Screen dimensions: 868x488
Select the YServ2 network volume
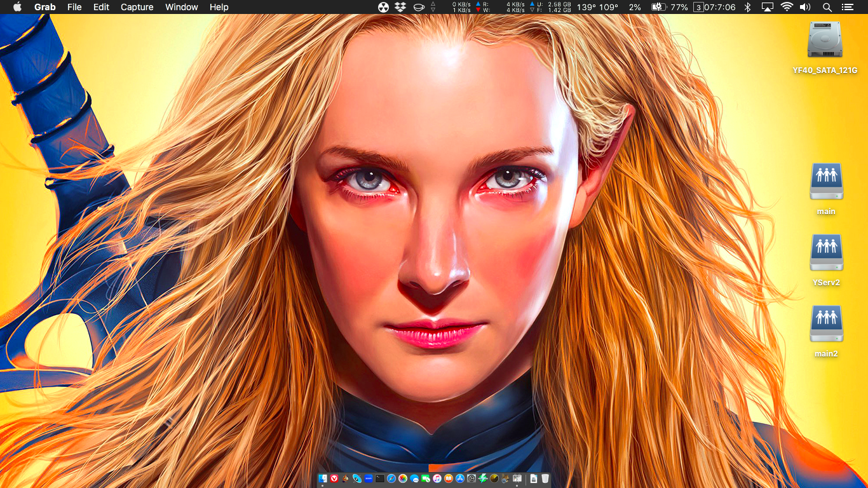[x=826, y=253]
